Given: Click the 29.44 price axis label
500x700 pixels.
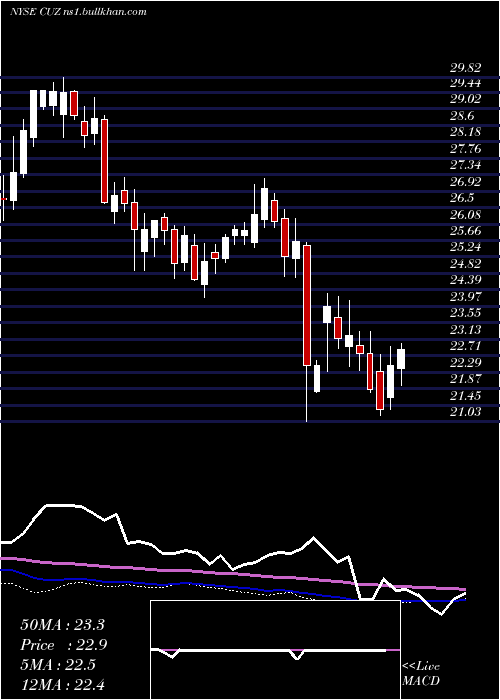Looking at the screenshot, I should (466, 83).
